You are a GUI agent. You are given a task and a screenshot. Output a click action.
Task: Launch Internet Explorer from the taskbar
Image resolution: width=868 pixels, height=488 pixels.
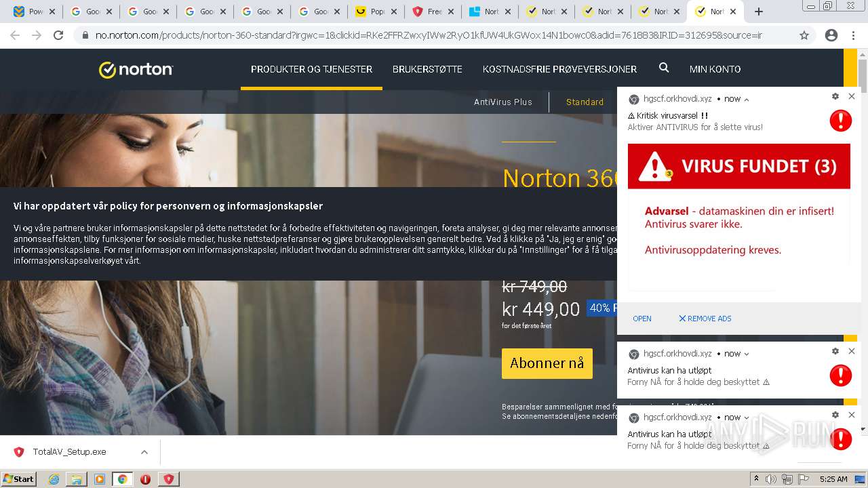[54, 479]
